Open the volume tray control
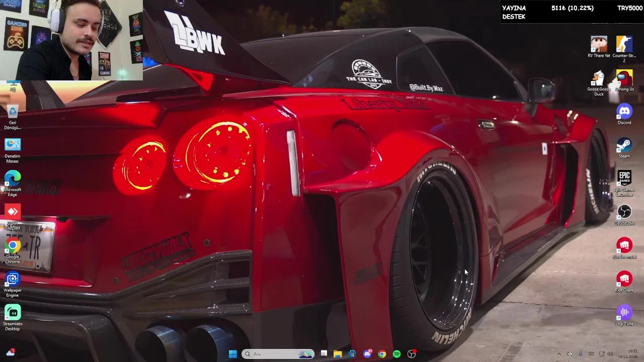Viewport: 644px width, 362px height. [x=610, y=354]
